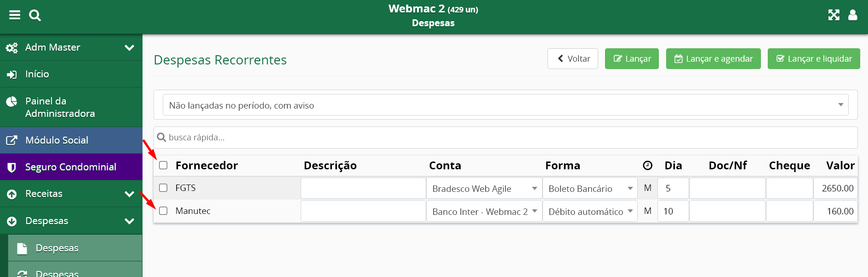Click the Valor column header
The width and height of the screenshot is (868, 277).
[x=840, y=165]
